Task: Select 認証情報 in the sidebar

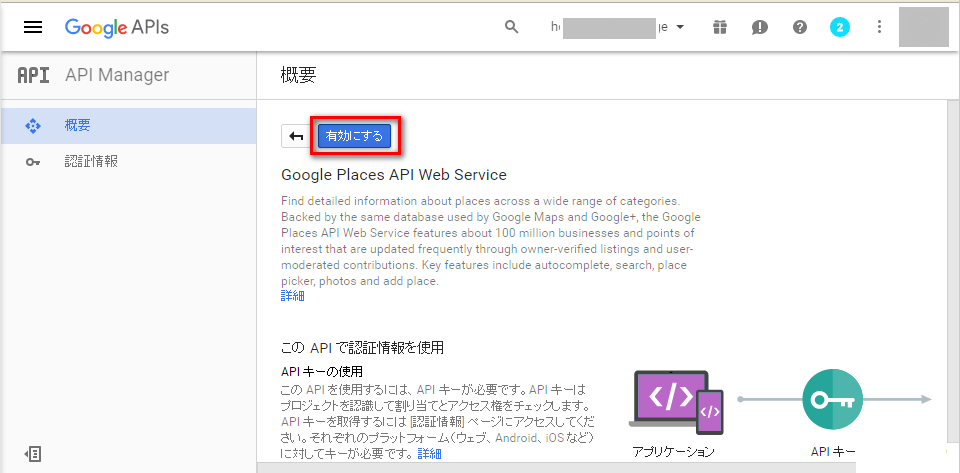Action: pos(129,162)
